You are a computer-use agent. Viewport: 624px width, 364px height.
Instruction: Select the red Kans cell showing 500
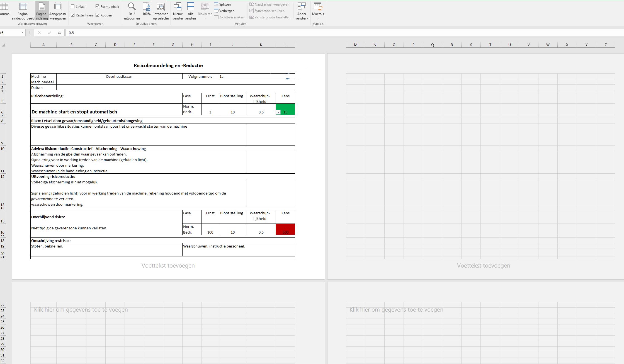[x=285, y=229]
